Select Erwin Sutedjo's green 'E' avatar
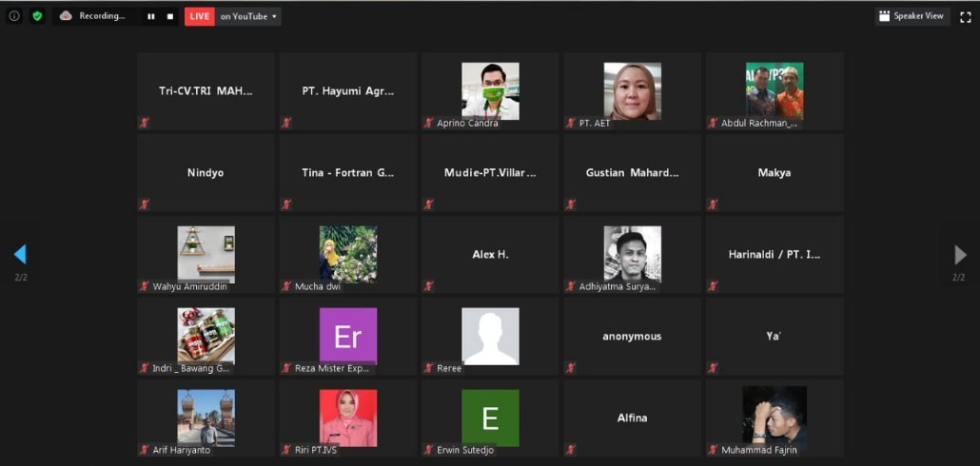 pyautogui.click(x=490, y=417)
